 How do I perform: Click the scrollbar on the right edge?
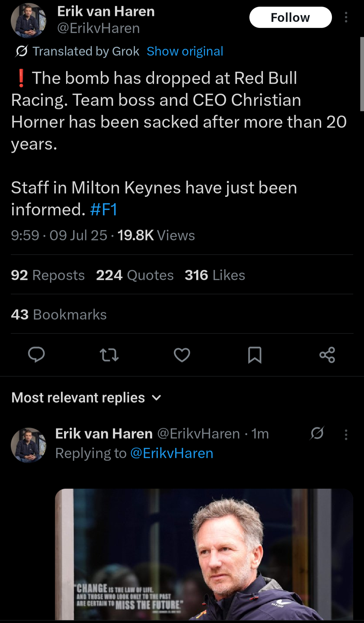pyautogui.click(x=362, y=74)
